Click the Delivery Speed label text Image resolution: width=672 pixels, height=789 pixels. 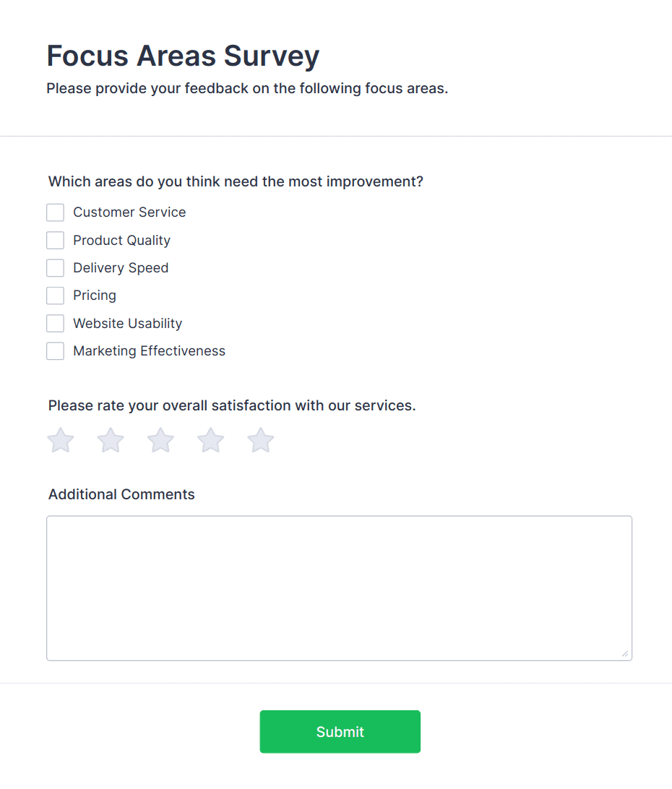tap(121, 268)
